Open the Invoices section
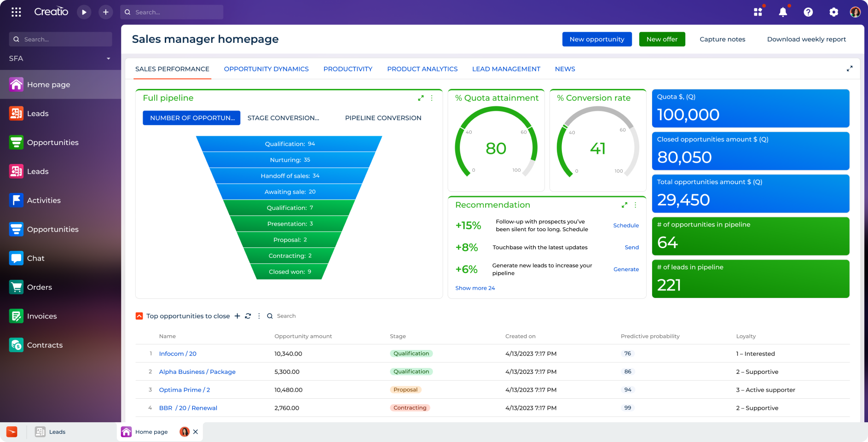The height and width of the screenshot is (442, 868). (42, 316)
